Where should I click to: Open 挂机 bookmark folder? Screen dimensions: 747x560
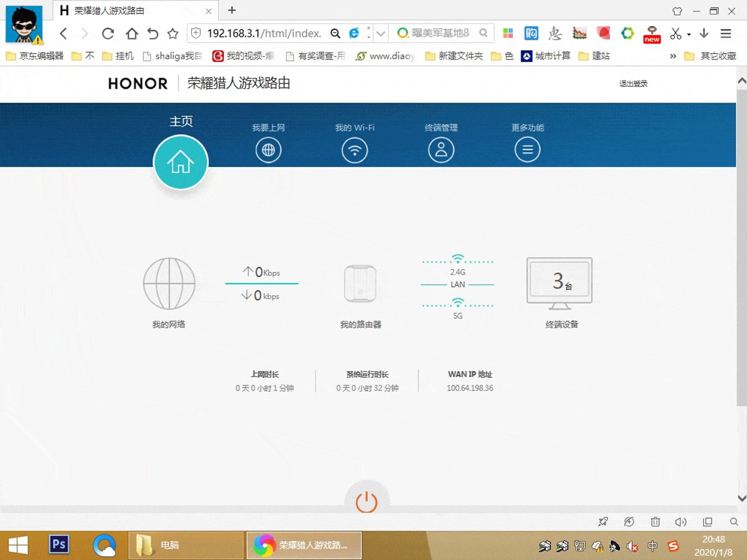(x=118, y=56)
